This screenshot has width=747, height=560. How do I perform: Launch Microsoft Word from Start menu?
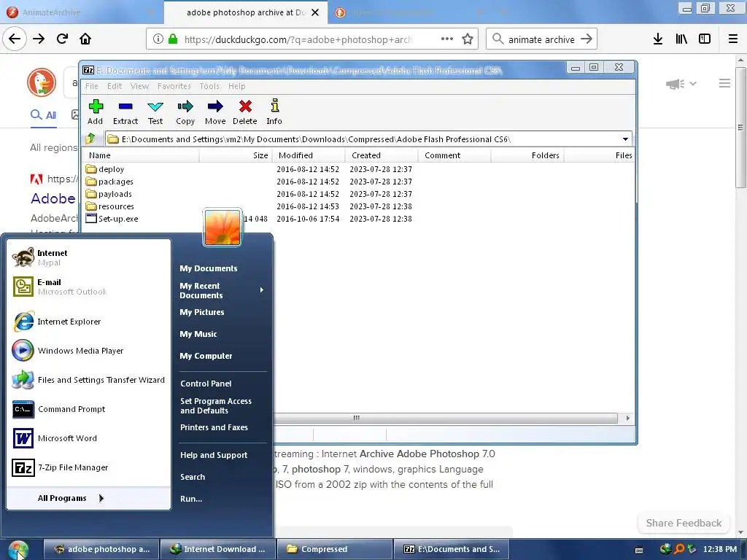[88, 438]
